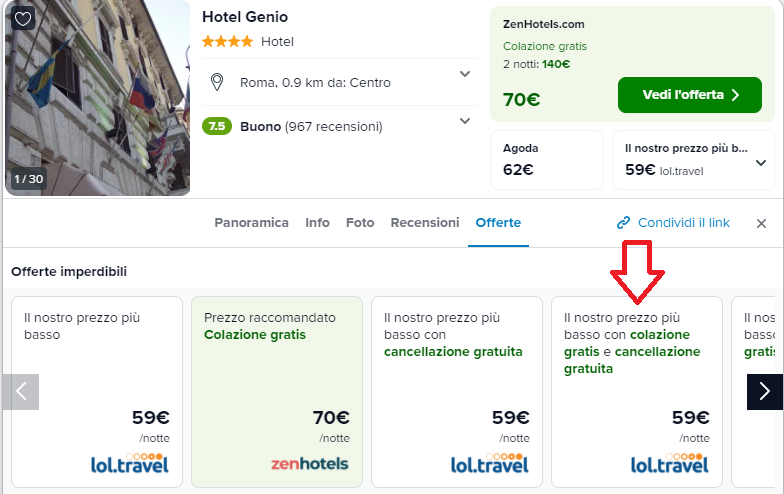This screenshot has width=784, height=494.
Task: Switch to the Panoramica tab
Action: point(251,223)
